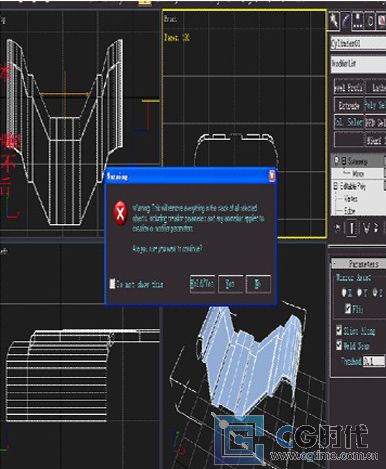Screen dimensions: 386x469
Task: Open the Modify command panel tab
Action: click(346, 21)
